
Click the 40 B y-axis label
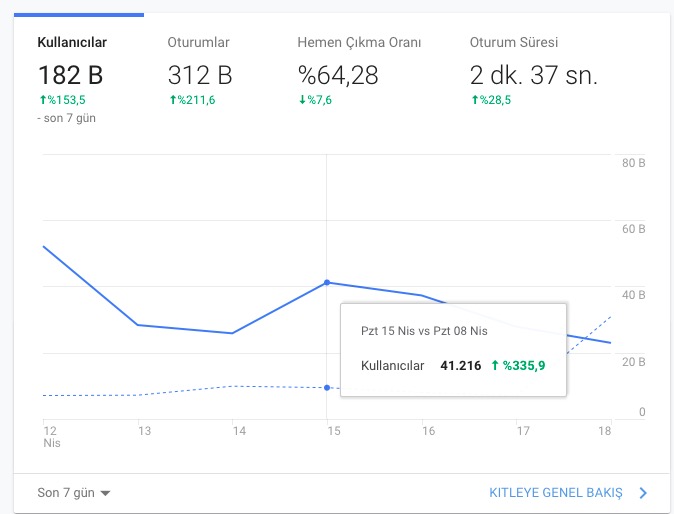pyautogui.click(x=634, y=295)
